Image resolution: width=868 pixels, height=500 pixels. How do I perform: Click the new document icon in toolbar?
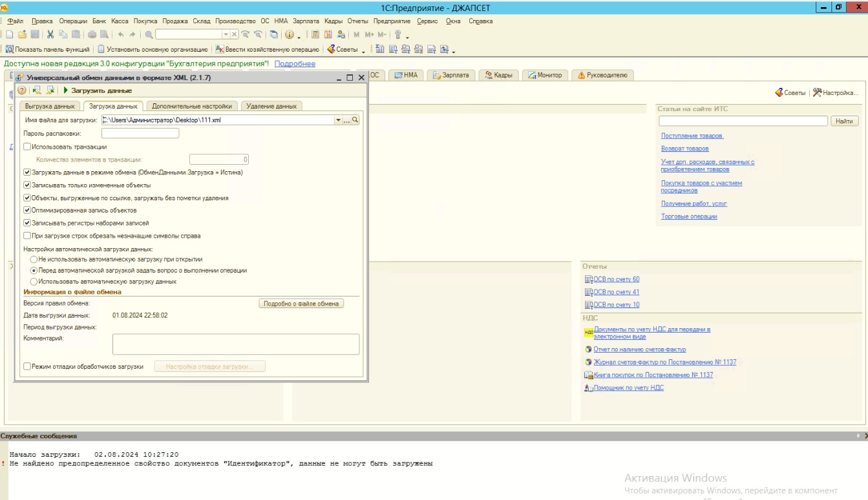9,34
